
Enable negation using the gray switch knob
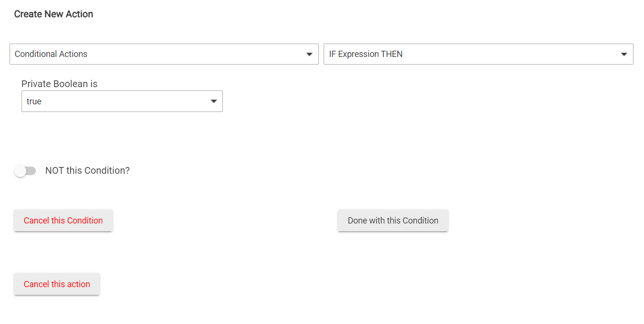(20, 171)
